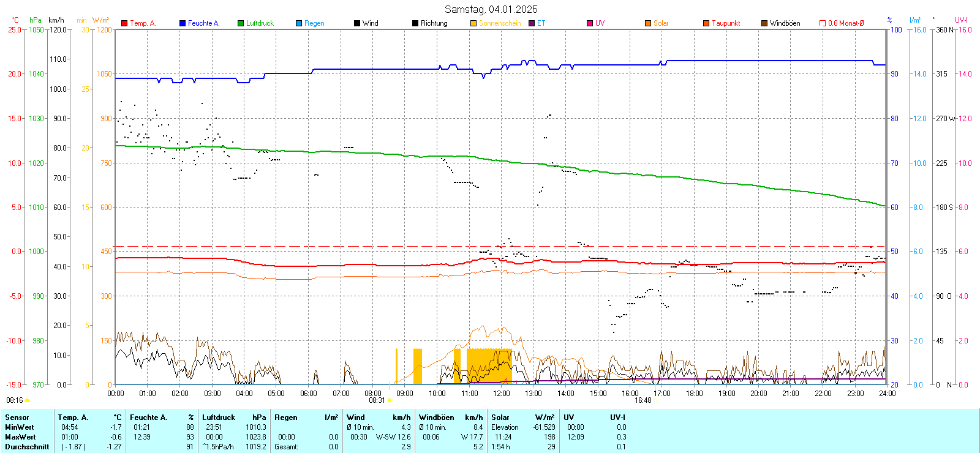Select the Windböen column header in table
The width and height of the screenshot is (980, 453).
(x=436, y=417)
